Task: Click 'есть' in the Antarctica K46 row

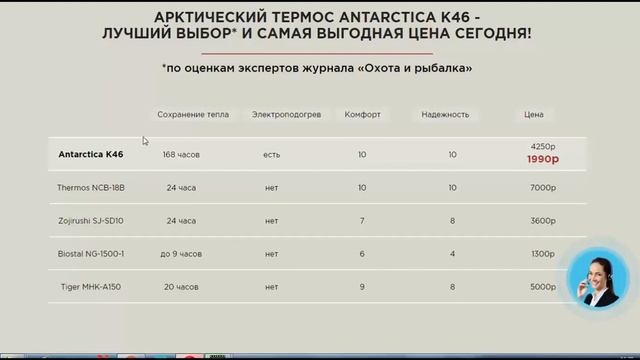Action: pos(271,155)
